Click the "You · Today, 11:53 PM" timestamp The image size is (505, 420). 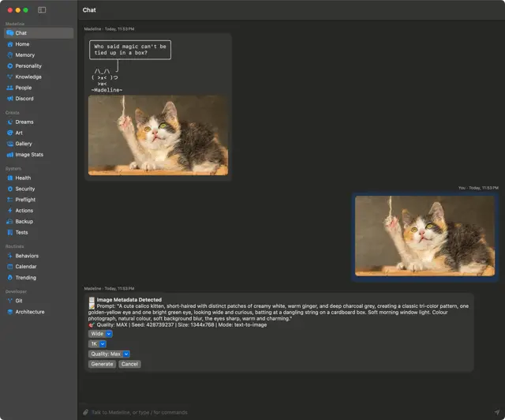pos(478,188)
